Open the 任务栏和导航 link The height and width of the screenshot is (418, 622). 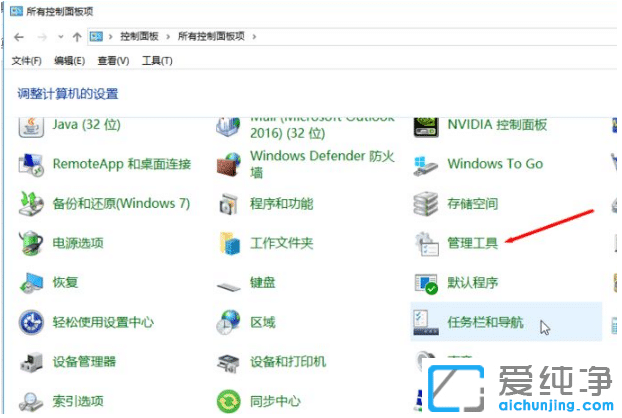click(x=485, y=322)
